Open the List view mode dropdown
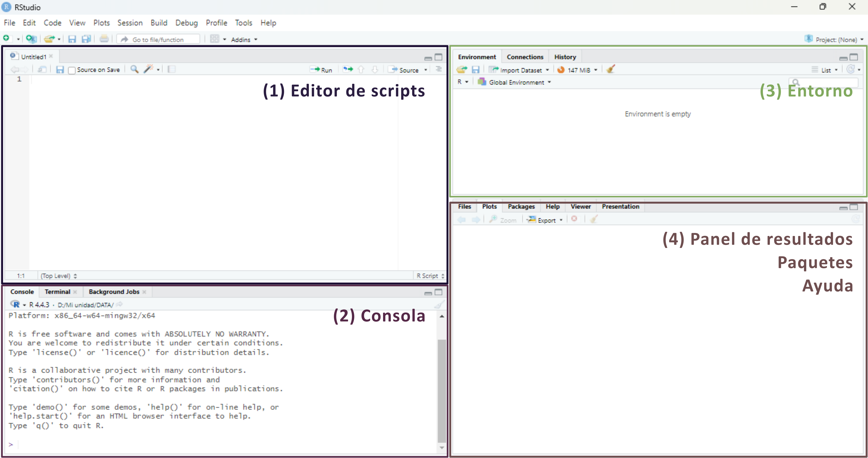This screenshot has height=458, width=868. pos(826,70)
